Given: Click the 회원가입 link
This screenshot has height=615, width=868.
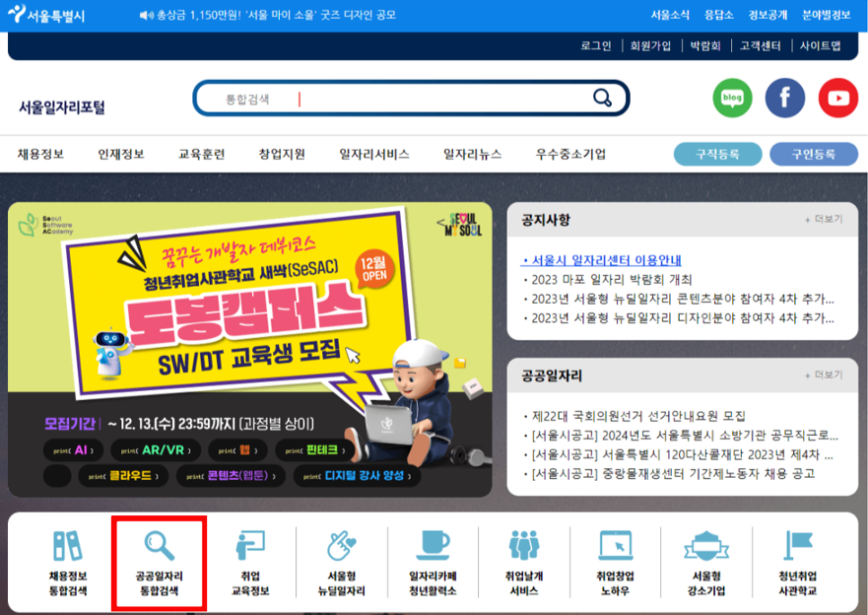Looking at the screenshot, I should 650,45.
